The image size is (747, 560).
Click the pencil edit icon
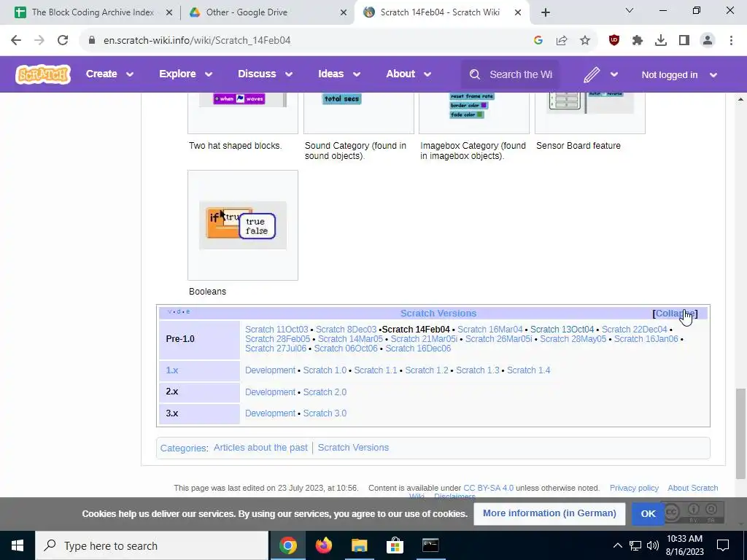(x=591, y=74)
